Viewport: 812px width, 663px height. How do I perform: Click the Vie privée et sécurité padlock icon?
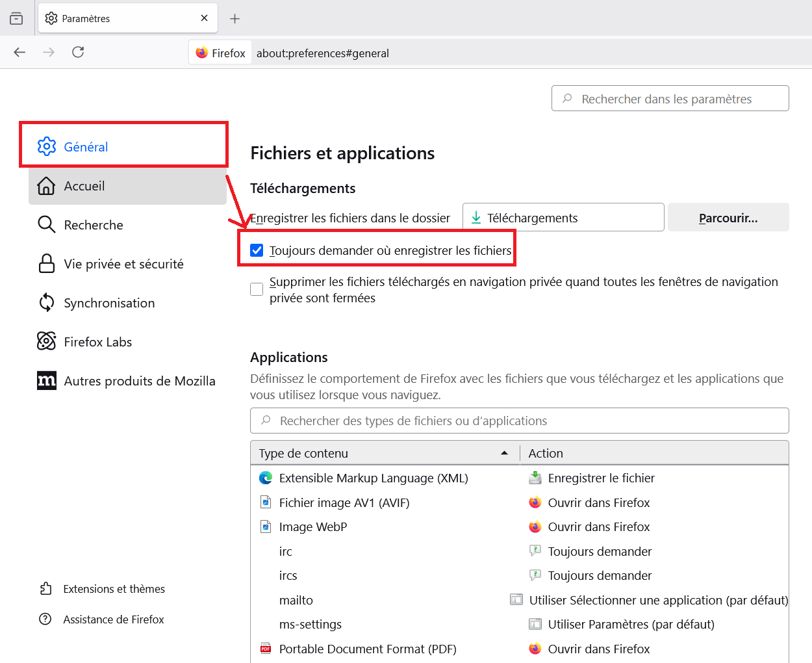[x=47, y=263]
